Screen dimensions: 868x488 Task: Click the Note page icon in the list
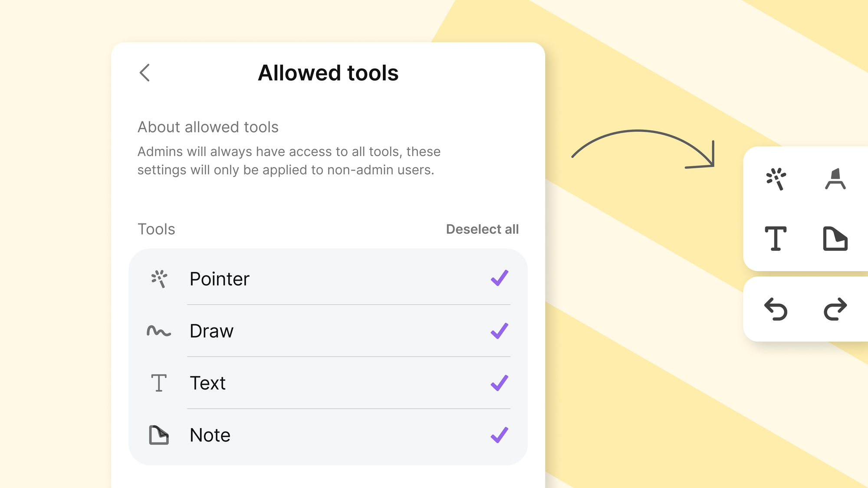[x=159, y=435]
